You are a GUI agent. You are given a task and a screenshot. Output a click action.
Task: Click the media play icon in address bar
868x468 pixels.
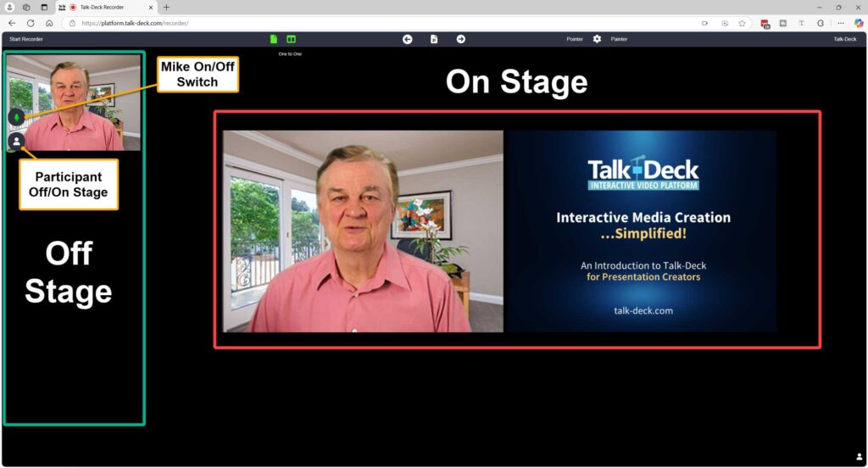click(x=725, y=23)
